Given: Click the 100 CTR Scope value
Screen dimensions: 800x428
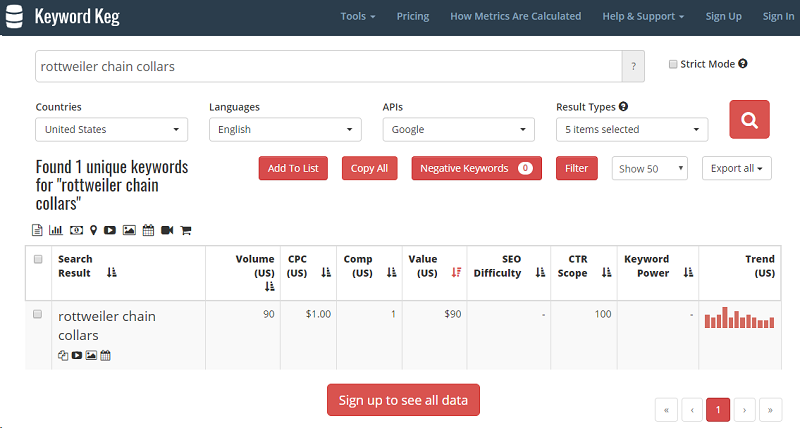Looking at the screenshot, I should click(x=603, y=314).
